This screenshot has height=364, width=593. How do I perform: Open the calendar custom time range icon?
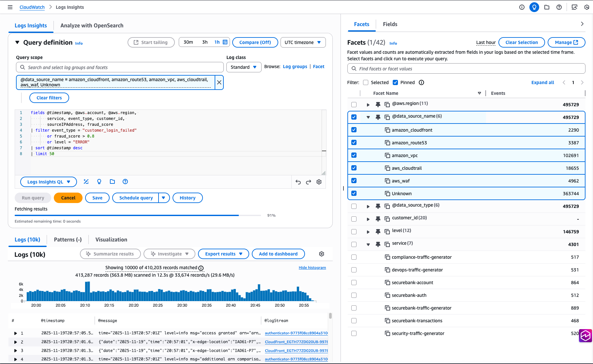(225, 42)
